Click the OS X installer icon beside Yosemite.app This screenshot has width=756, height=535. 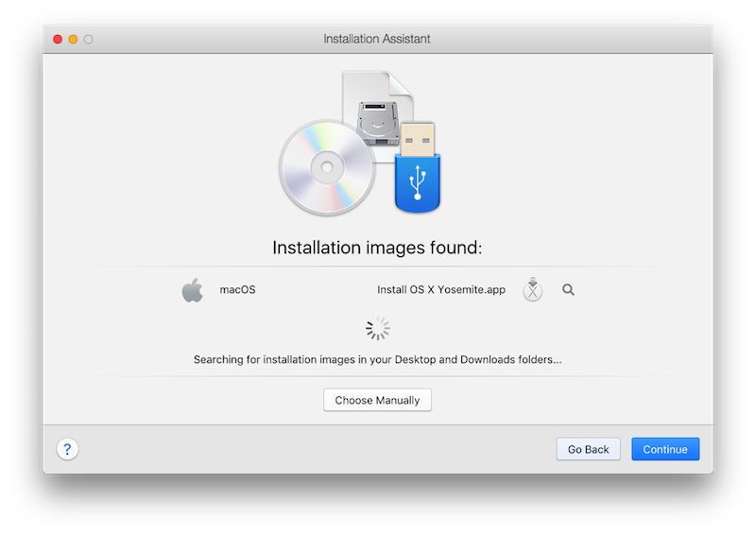click(532, 289)
